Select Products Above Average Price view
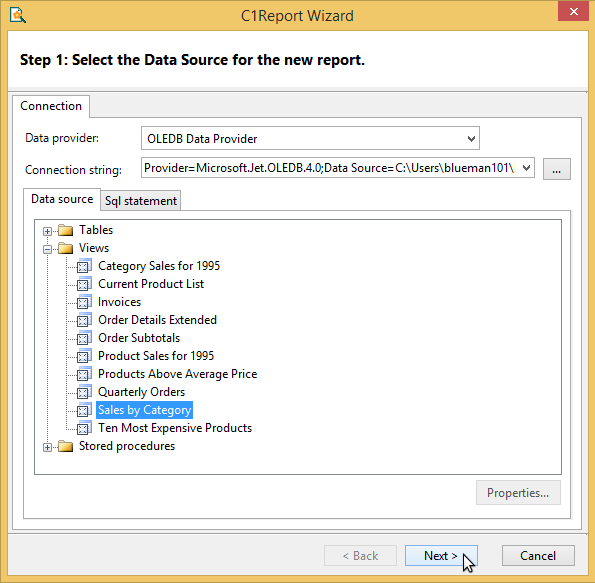Viewport: 595px width, 583px height. (178, 374)
